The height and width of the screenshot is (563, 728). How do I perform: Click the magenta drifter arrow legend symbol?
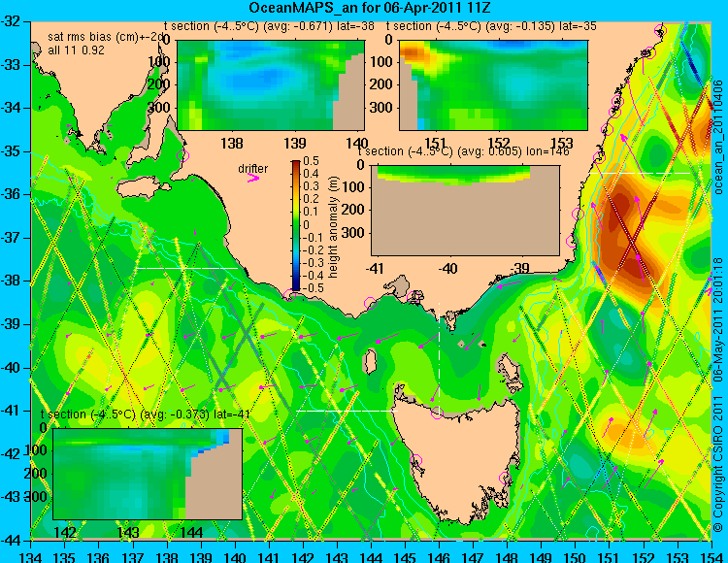click(x=253, y=178)
